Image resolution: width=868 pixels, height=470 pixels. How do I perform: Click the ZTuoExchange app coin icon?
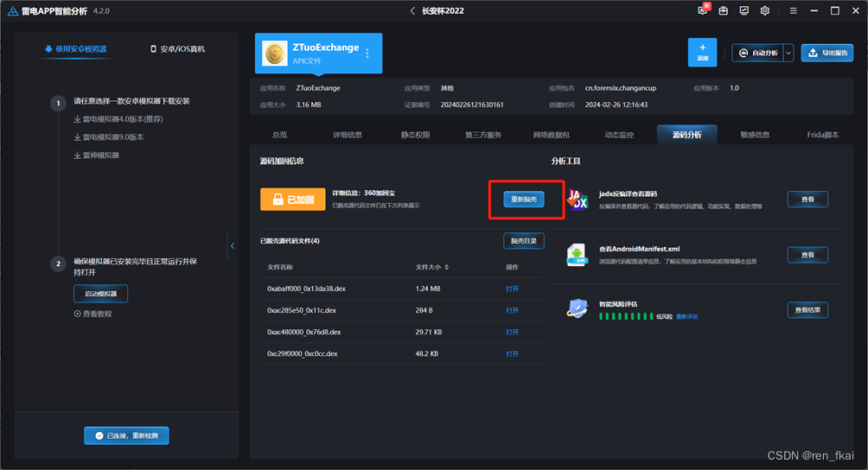coord(275,53)
